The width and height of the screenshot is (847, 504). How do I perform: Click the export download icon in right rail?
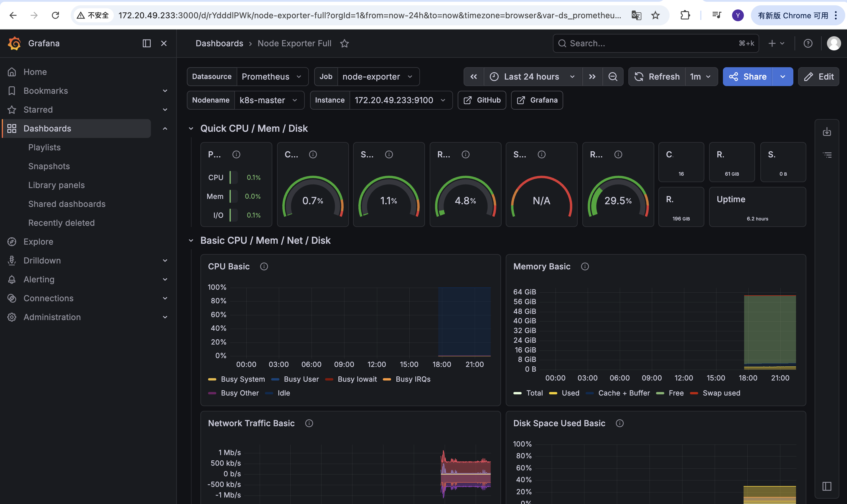point(827,131)
